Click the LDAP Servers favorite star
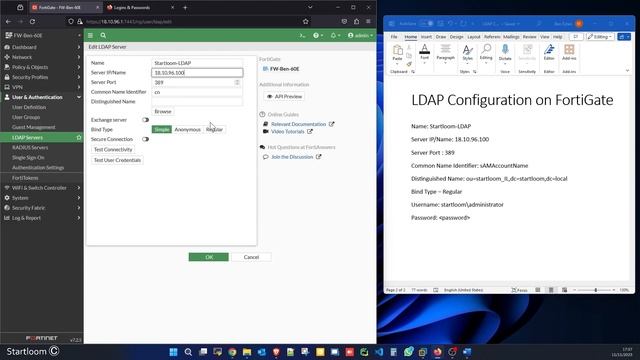Image resolution: width=640 pixels, height=360 pixels. coord(79,138)
